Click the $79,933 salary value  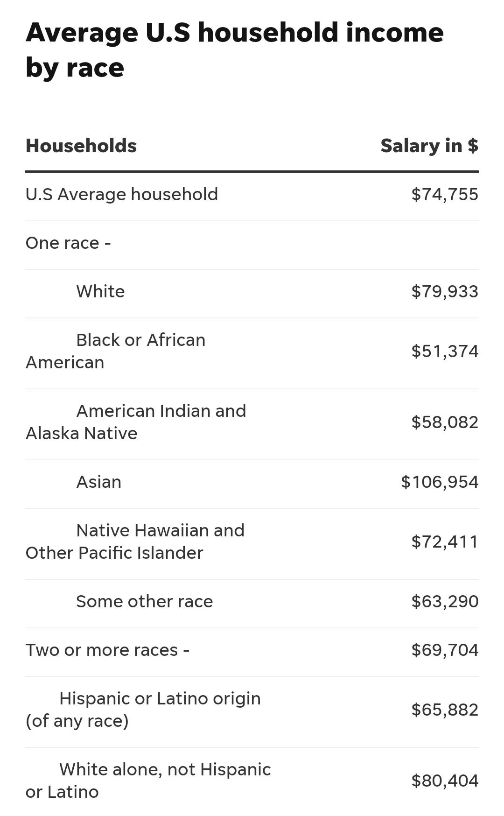tap(445, 291)
